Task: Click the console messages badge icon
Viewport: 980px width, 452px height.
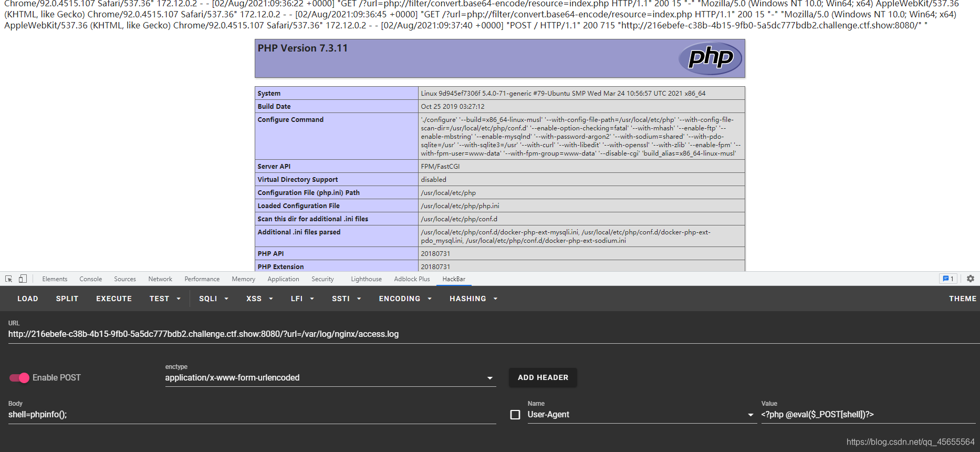Action: point(948,279)
